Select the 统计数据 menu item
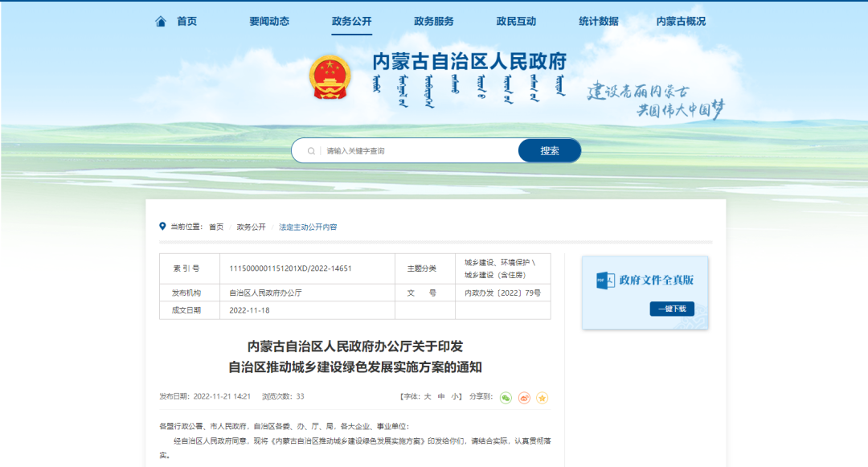This screenshot has height=467, width=868. click(597, 21)
